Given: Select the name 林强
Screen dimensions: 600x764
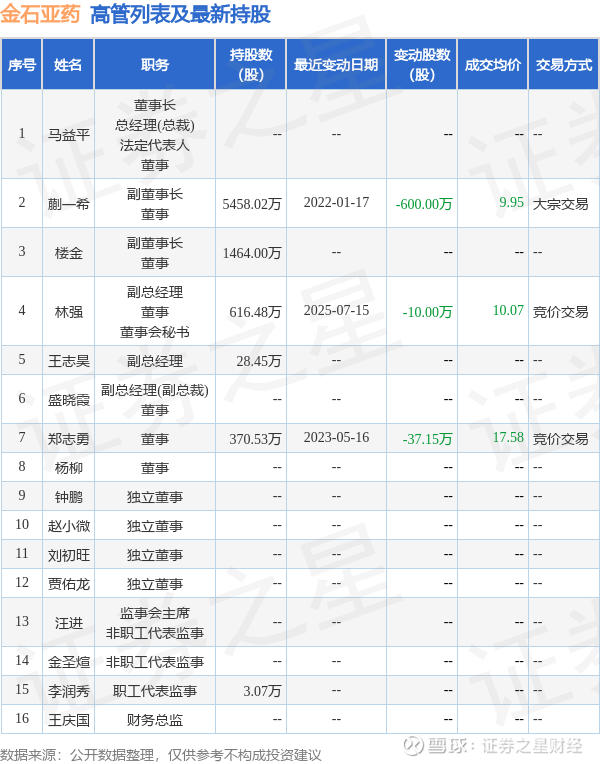Looking at the screenshot, I should pos(68,312).
